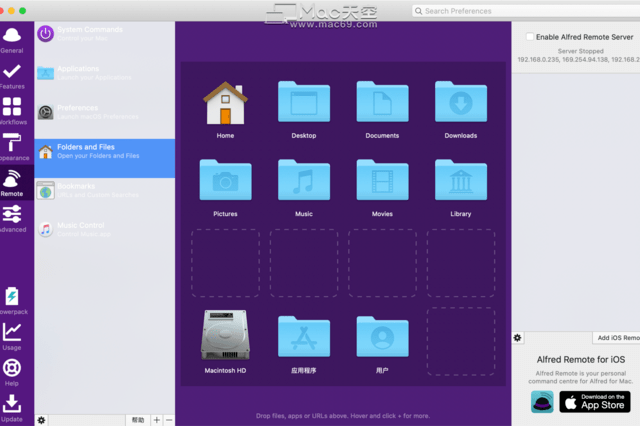The height and width of the screenshot is (426, 640).
Task: Add a remote page with plus button
Action: point(157,420)
